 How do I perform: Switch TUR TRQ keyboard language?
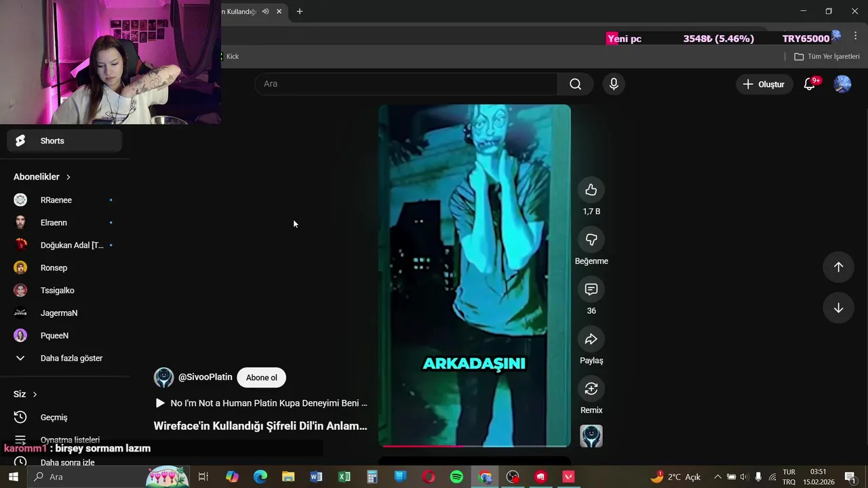point(789,476)
